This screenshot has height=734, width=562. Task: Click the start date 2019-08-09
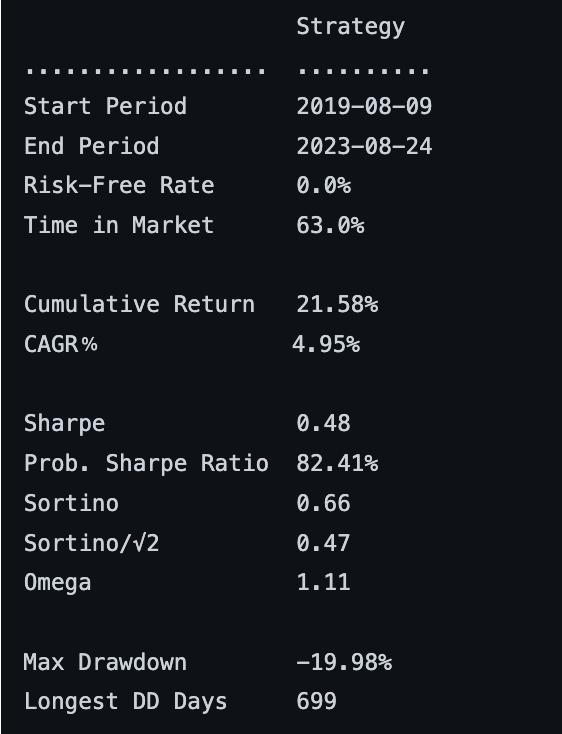(x=364, y=106)
